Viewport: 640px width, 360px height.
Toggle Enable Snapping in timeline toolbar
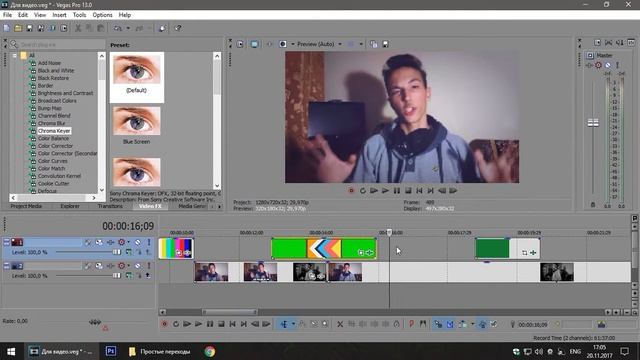[438, 324]
